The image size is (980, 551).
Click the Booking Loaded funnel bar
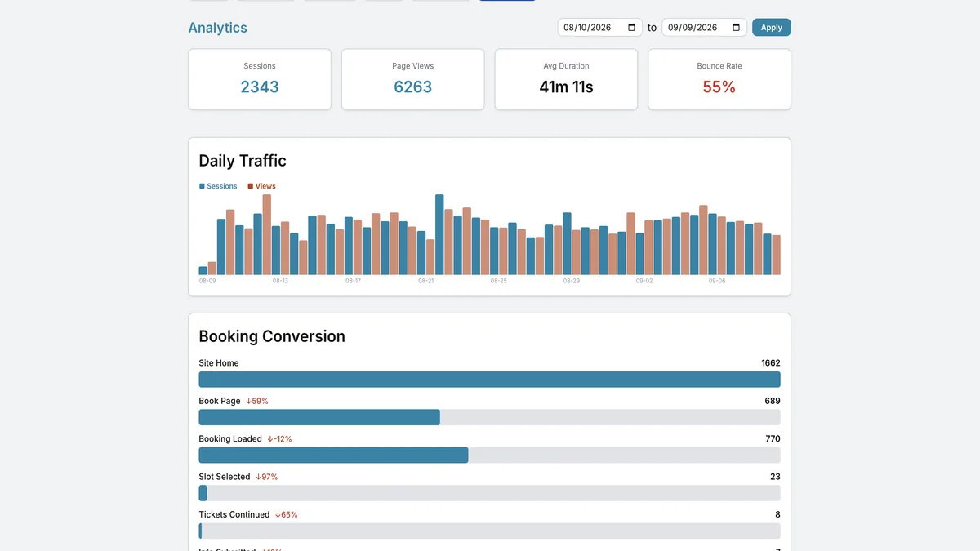point(489,455)
